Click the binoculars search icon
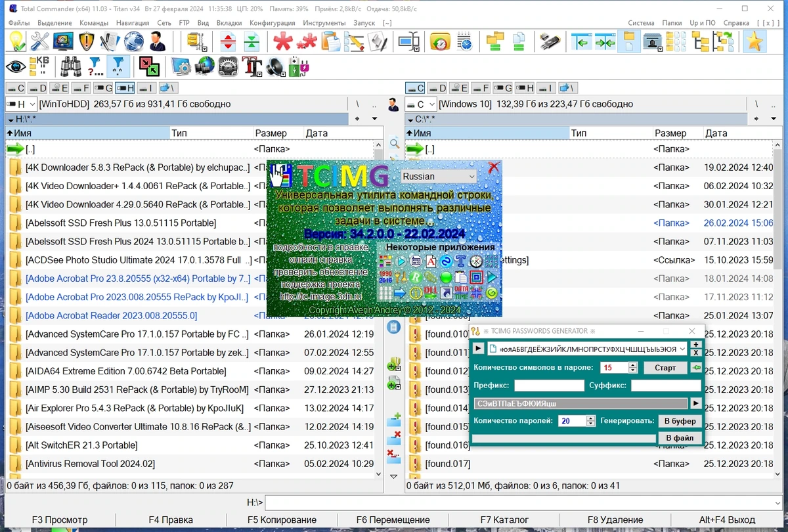Image resolution: width=788 pixels, height=532 pixels. pos(70,66)
